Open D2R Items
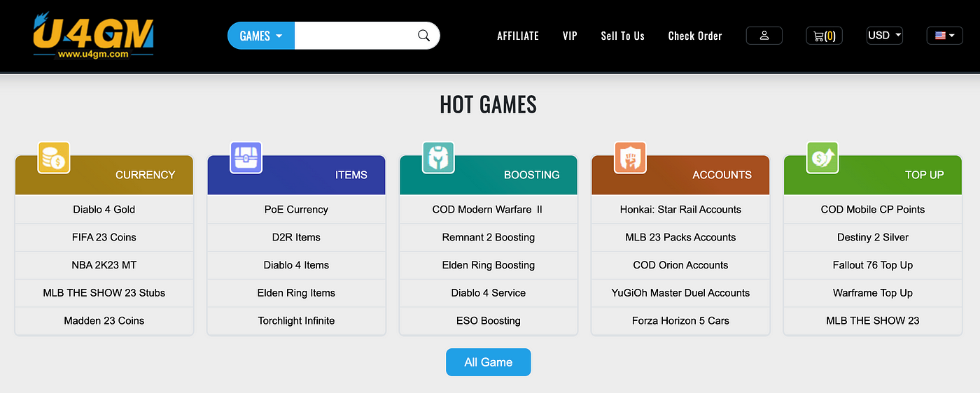The width and height of the screenshot is (980, 393). click(296, 237)
